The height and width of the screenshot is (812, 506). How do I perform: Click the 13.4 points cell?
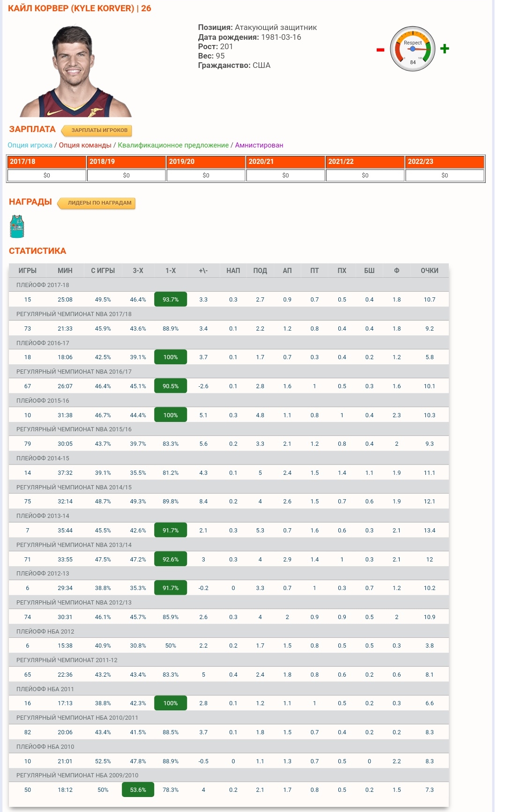click(430, 531)
